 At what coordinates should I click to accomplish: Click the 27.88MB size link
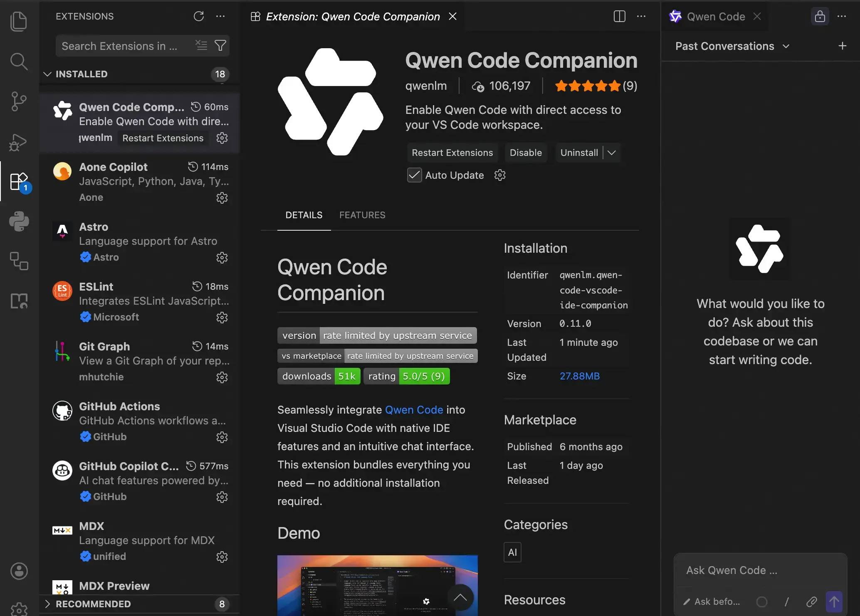(579, 376)
